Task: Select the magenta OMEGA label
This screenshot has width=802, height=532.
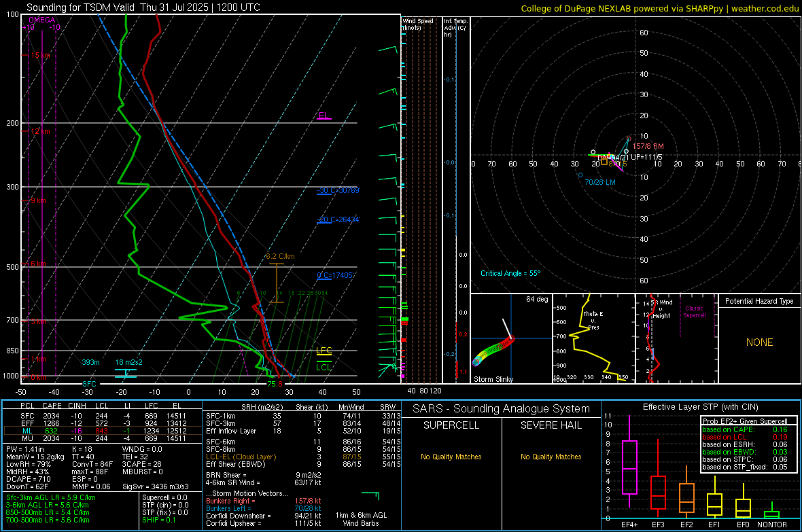Action: point(42,20)
